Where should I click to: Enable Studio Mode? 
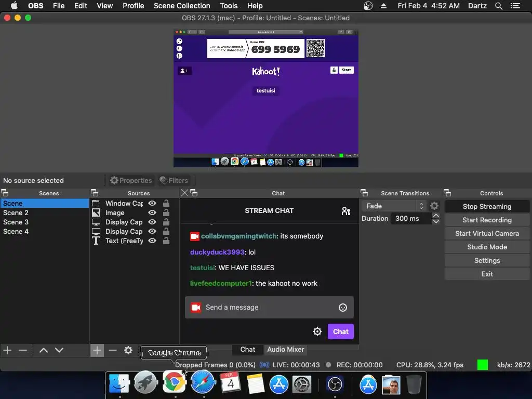487,247
